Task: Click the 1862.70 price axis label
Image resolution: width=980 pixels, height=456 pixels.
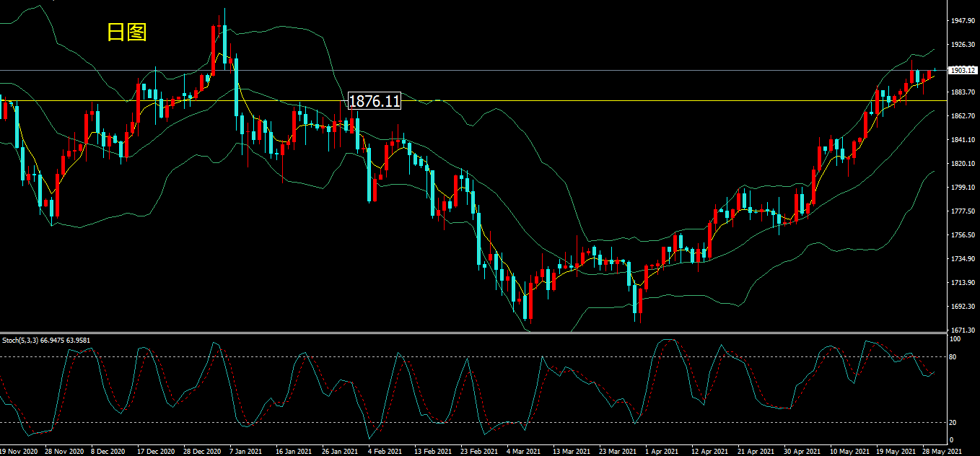Action: coord(964,116)
